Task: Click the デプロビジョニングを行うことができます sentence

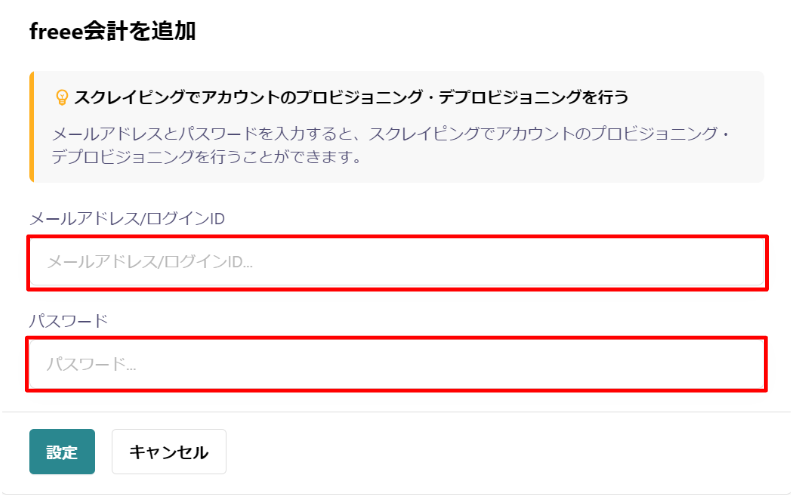Action: pos(206,157)
